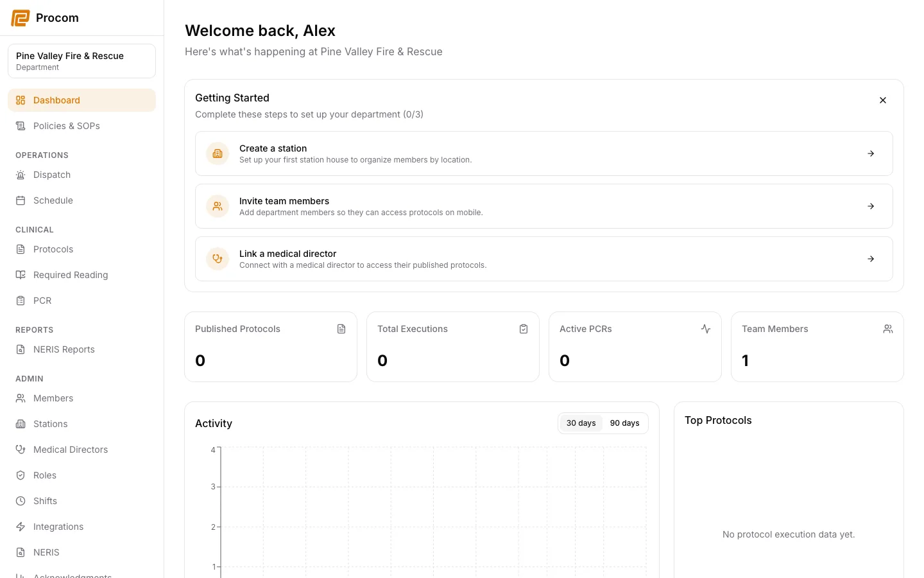Click the Medical Directors stethoscope icon
Image resolution: width=924 pixels, height=578 pixels.
[21, 450]
